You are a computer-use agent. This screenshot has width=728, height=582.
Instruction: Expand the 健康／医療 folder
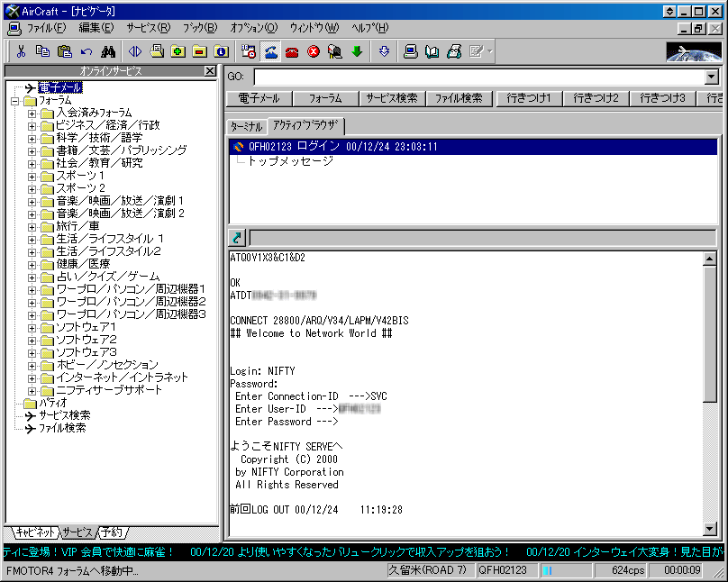pyautogui.click(x=32, y=265)
